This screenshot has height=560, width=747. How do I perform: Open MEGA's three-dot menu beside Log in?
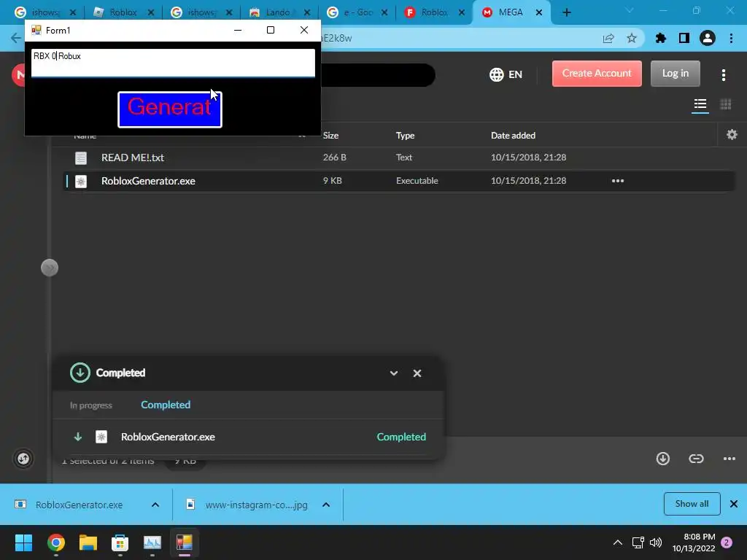pos(723,75)
